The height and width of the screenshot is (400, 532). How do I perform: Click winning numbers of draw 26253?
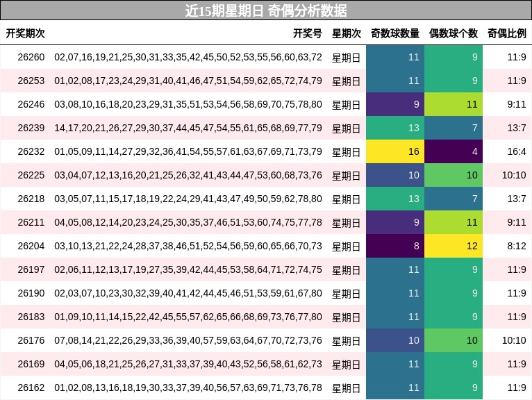pos(188,81)
